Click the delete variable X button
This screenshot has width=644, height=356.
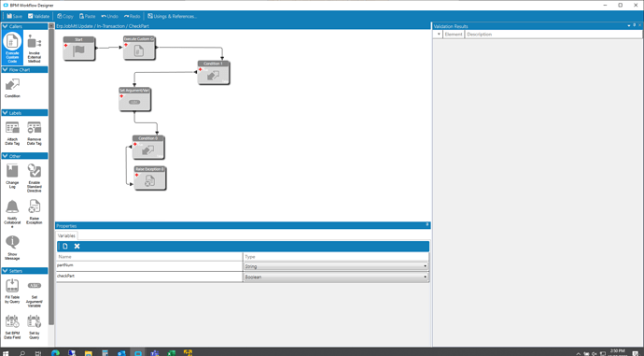pos(77,246)
